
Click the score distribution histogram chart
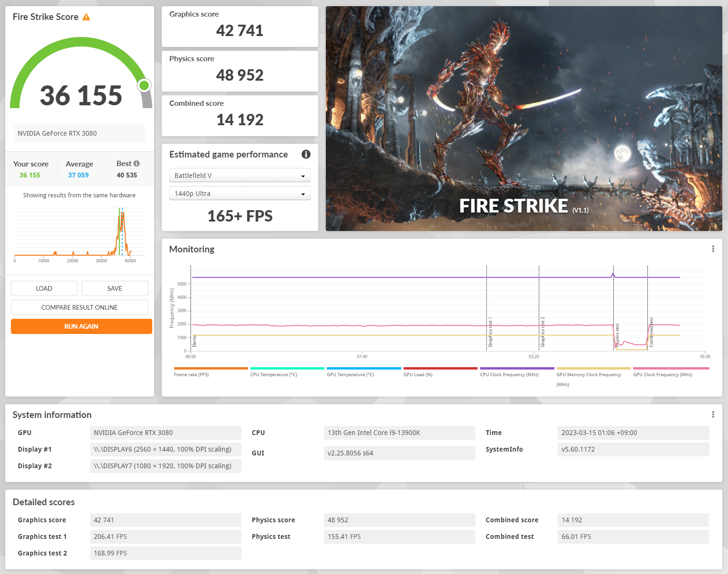pyautogui.click(x=80, y=235)
